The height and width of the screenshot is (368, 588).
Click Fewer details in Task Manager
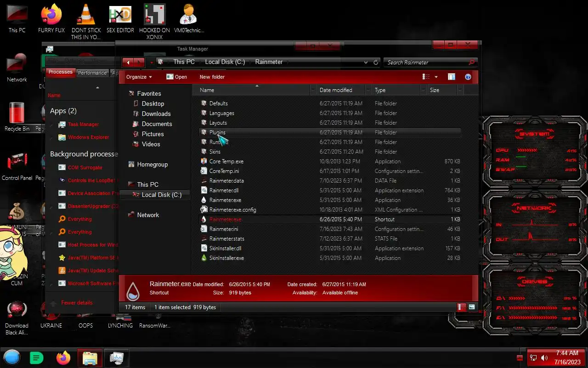pos(77,303)
